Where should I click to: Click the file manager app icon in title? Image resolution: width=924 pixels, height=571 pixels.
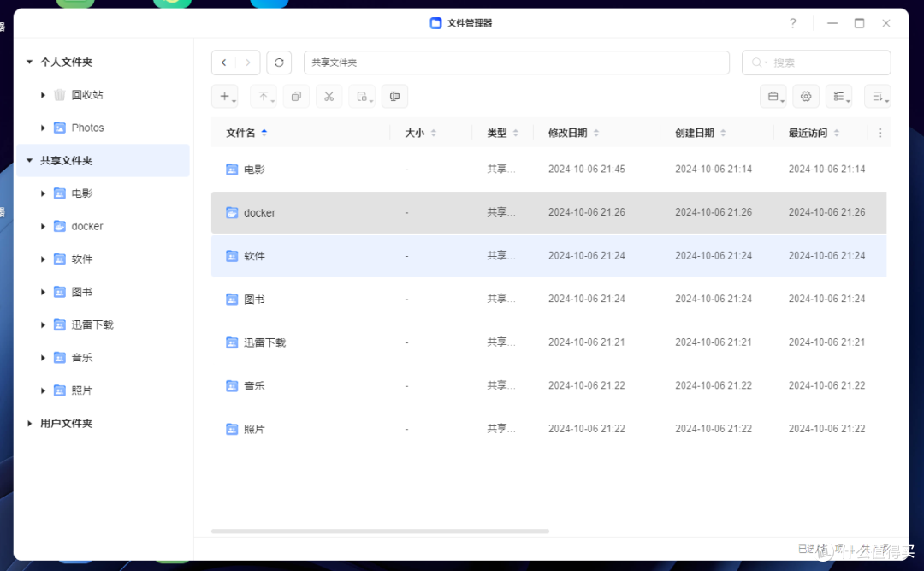pos(435,23)
